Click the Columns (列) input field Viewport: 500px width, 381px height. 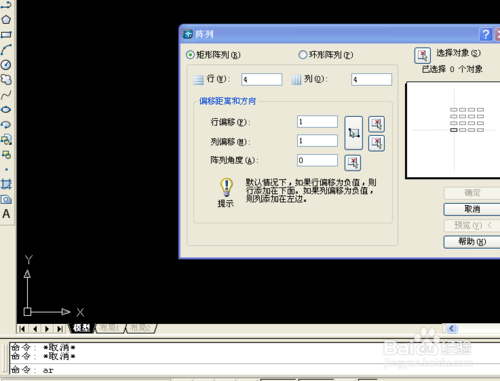click(371, 80)
